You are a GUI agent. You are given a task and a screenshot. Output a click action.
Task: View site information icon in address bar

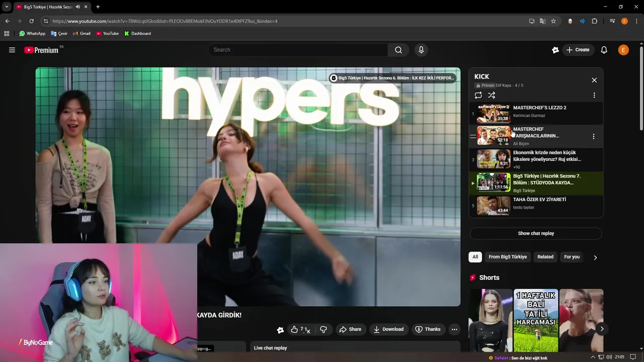(46, 21)
